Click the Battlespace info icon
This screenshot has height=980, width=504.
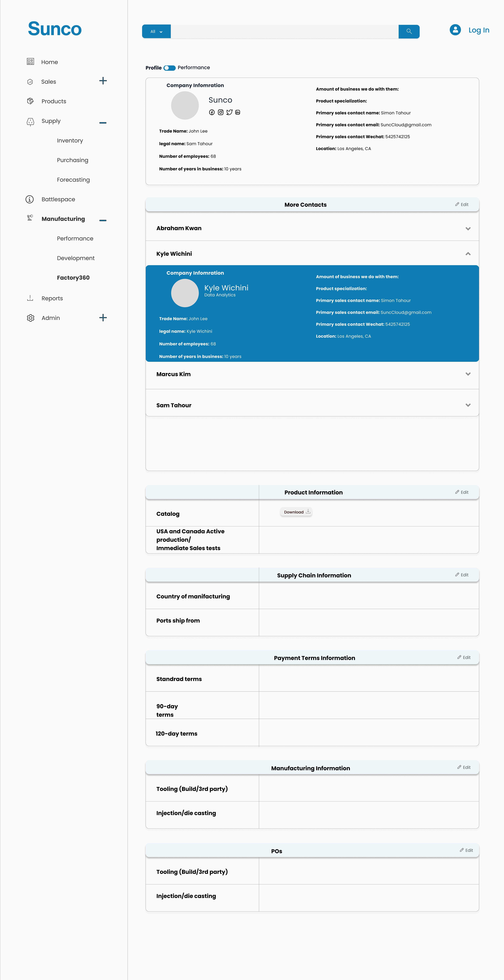[x=30, y=199]
